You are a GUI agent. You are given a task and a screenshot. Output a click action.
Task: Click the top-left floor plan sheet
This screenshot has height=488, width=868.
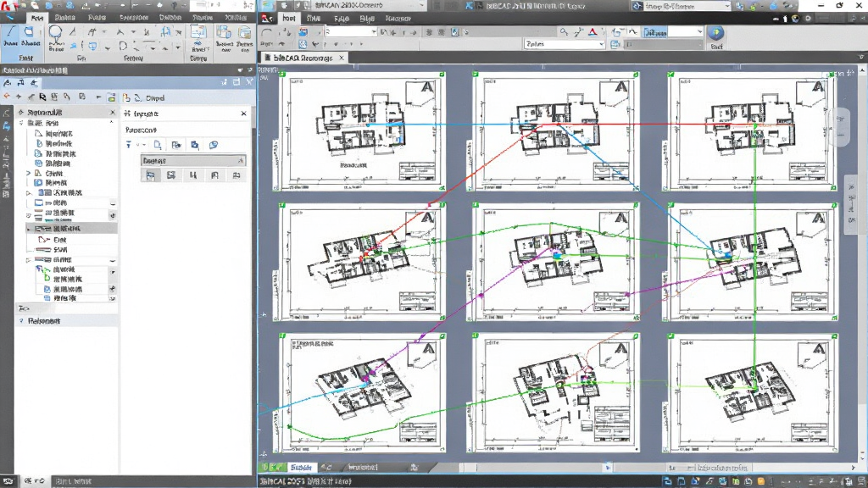(x=360, y=130)
